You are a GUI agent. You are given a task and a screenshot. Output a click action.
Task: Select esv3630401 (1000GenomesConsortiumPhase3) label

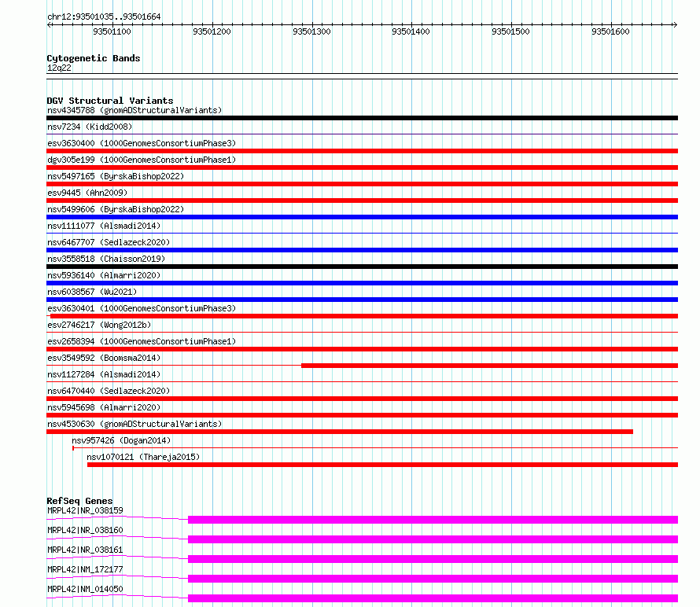(x=142, y=308)
